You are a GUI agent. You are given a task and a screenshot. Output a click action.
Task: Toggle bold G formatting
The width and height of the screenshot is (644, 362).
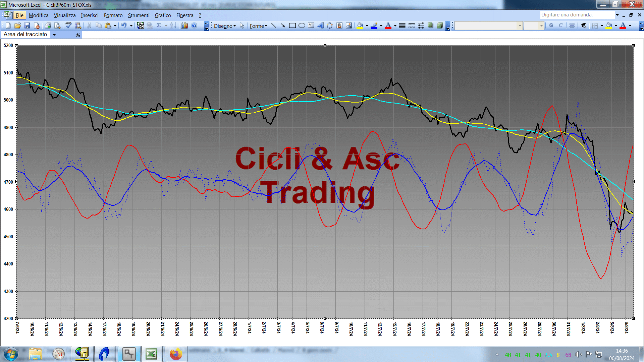[551, 25]
